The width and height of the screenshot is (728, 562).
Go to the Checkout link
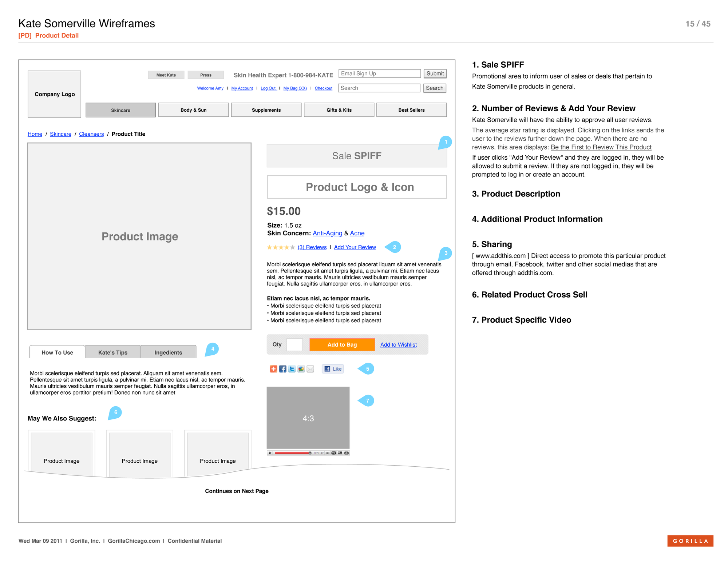coord(324,88)
